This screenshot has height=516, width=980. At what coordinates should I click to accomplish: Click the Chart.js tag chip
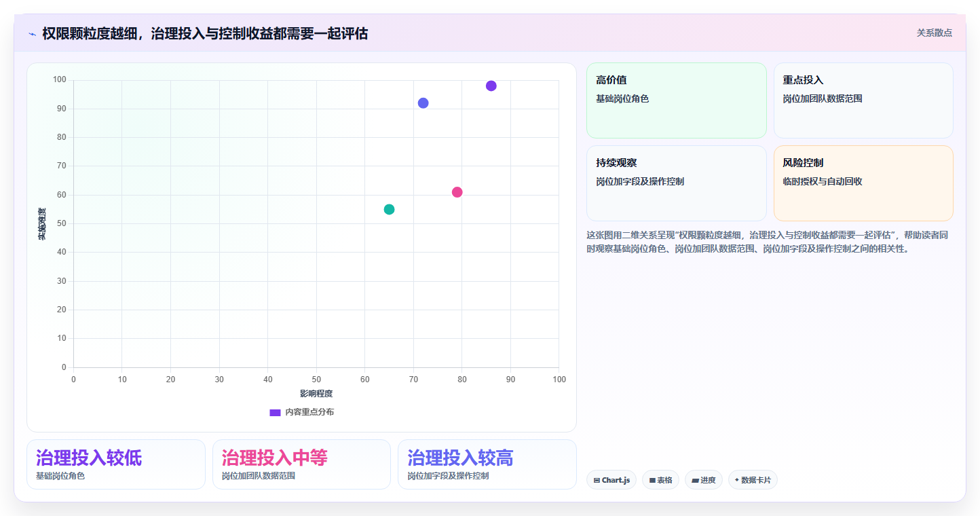coord(611,480)
